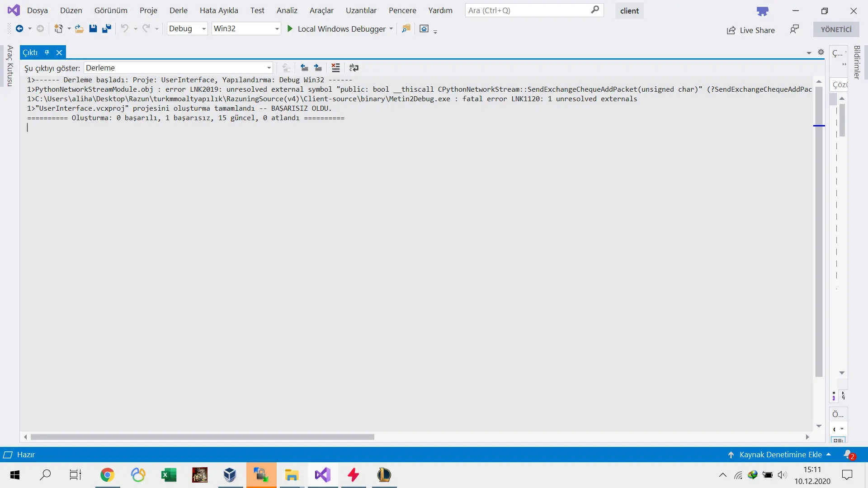
Task: Click the Navigate Backward arrow icon
Action: (19, 28)
